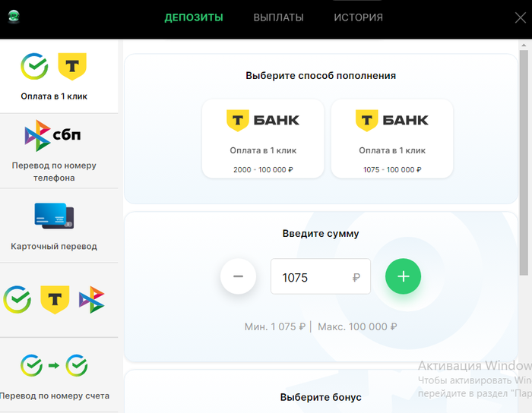Click the amount input field showing 1075
The width and height of the screenshot is (532, 413).
pos(321,276)
